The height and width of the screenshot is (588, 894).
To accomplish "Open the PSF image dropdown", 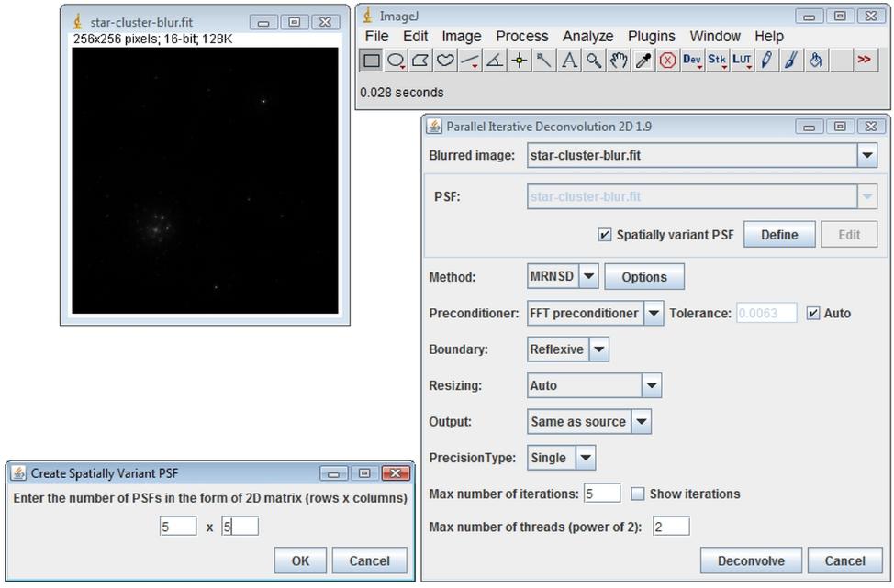I will click(867, 196).
